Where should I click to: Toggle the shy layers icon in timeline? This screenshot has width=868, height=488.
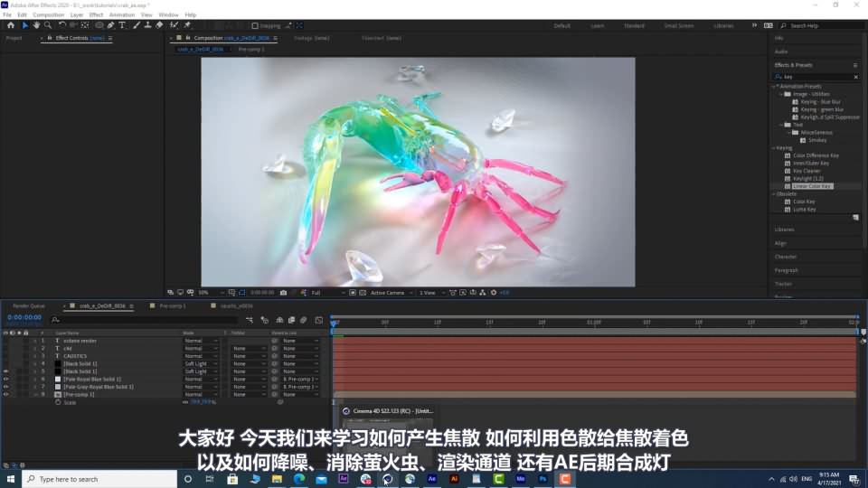coord(279,320)
